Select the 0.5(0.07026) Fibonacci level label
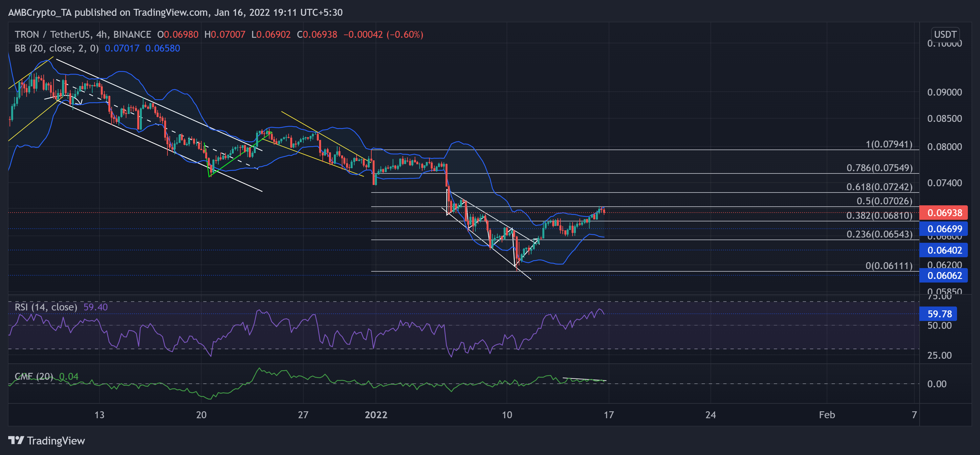The width and height of the screenshot is (980, 455). pyautogui.click(x=884, y=201)
